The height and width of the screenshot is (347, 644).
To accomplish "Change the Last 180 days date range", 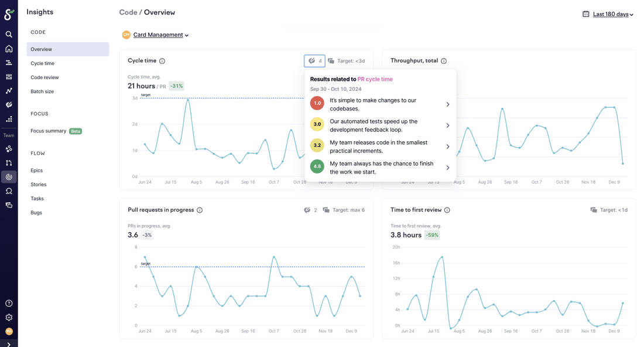I will 613,14.
